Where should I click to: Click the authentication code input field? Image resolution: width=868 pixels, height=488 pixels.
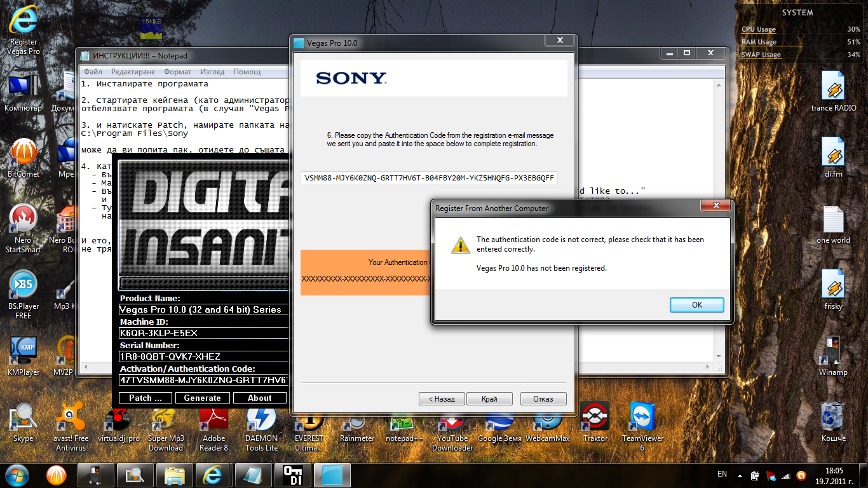point(429,178)
